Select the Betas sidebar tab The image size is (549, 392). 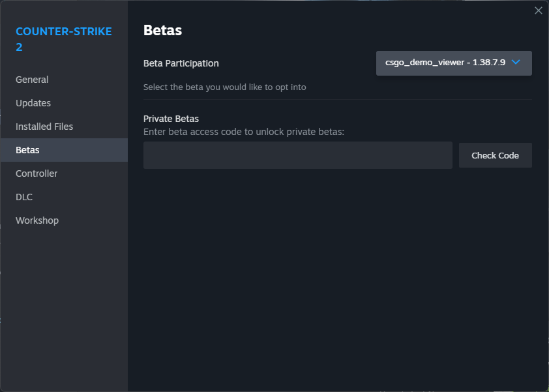tap(27, 150)
